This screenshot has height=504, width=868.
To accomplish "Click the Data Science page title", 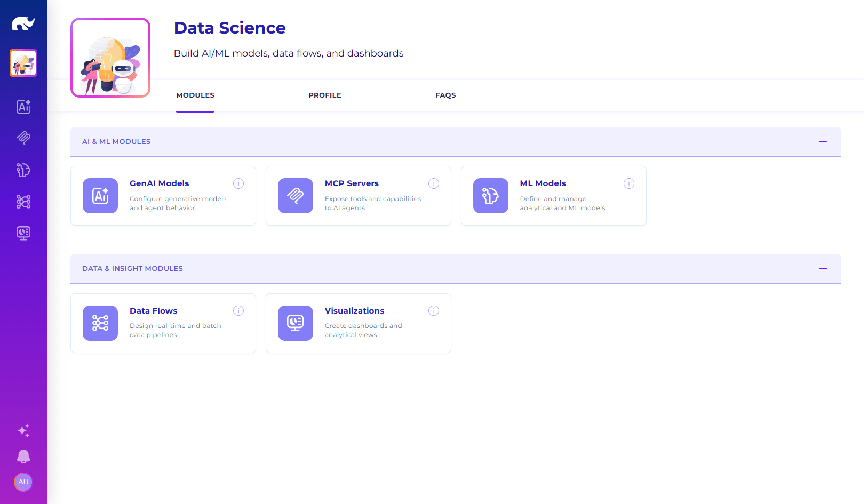I will click(x=230, y=28).
